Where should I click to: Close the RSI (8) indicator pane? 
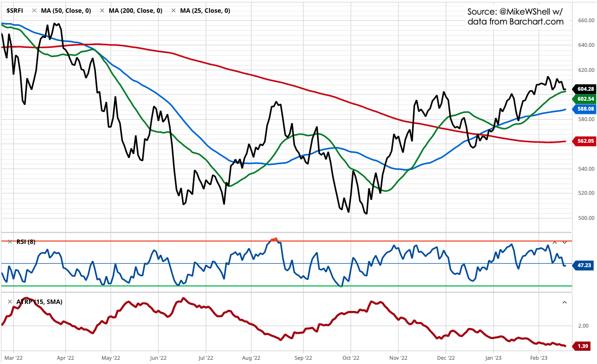(10, 242)
